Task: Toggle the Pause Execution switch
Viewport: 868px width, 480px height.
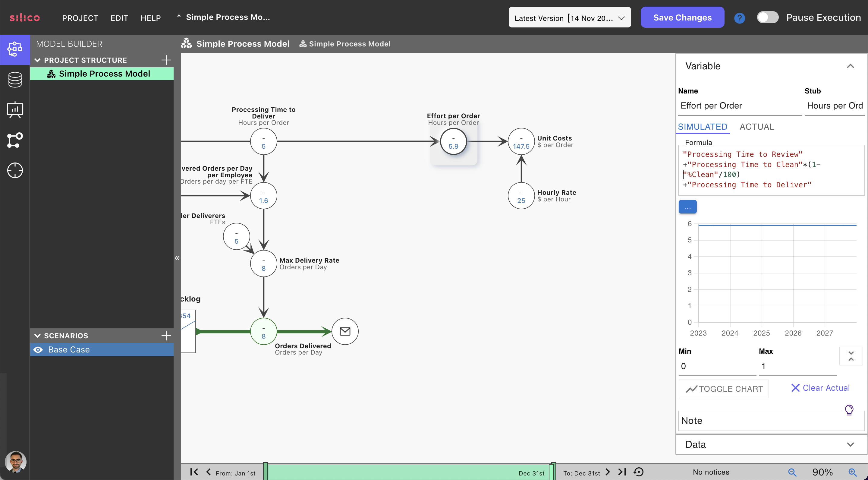Action: point(767,17)
